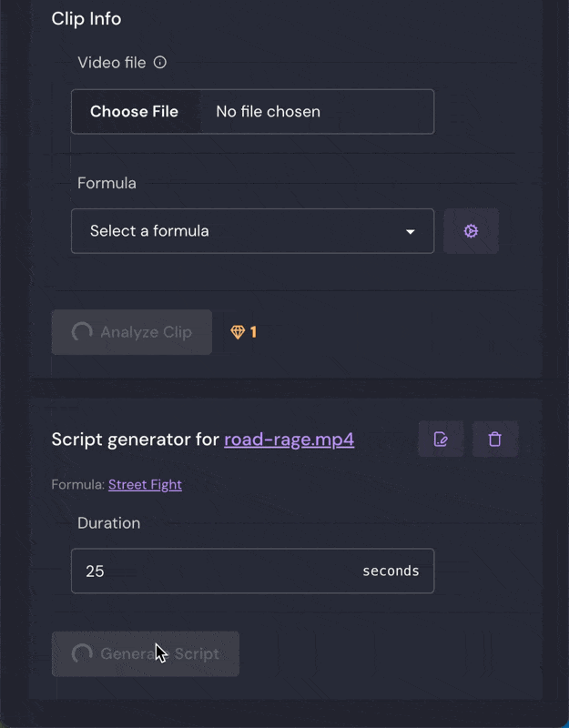The image size is (569, 728).
Task: Click the orange diamond credits icon
Action: click(238, 332)
